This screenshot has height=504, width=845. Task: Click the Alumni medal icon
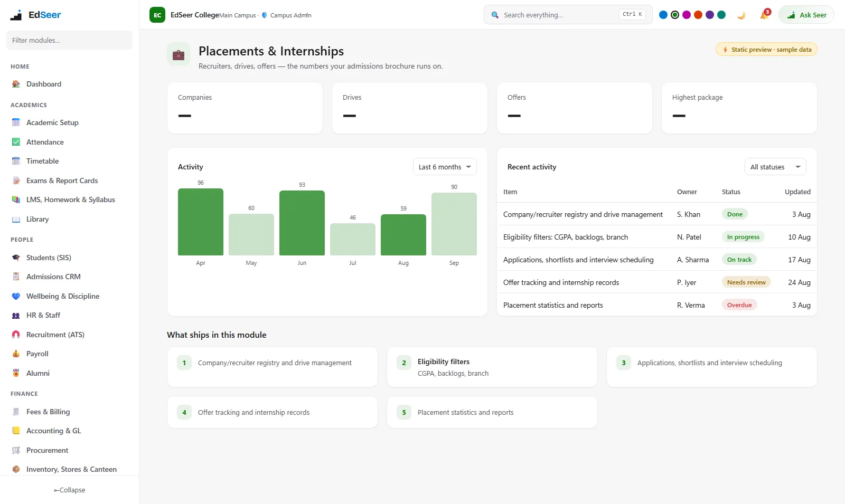pos(16,373)
